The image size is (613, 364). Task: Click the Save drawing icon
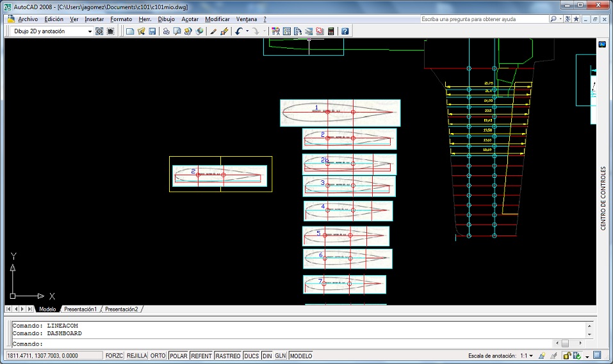pyautogui.click(x=152, y=31)
